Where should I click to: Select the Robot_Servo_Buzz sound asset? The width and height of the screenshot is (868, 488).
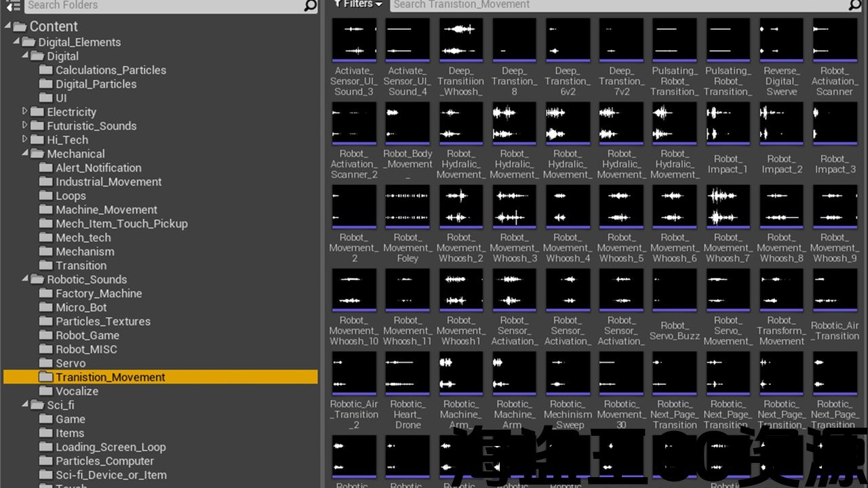pos(674,290)
